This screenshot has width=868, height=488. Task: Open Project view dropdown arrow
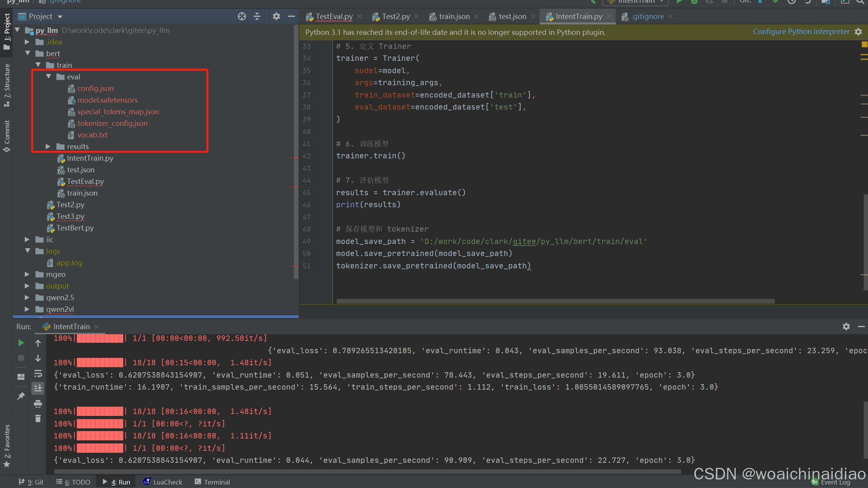60,17
